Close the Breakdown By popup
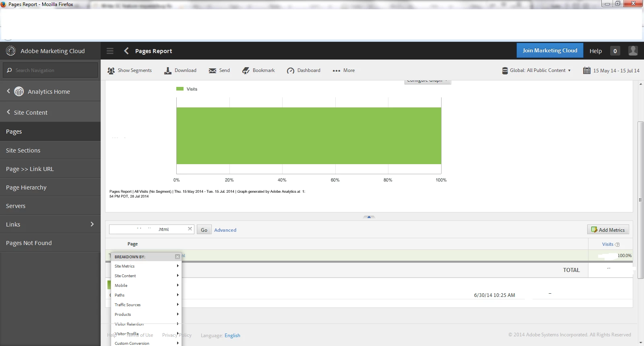Screen dimensions: 644x346 pyautogui.click(x=178, y=257)
